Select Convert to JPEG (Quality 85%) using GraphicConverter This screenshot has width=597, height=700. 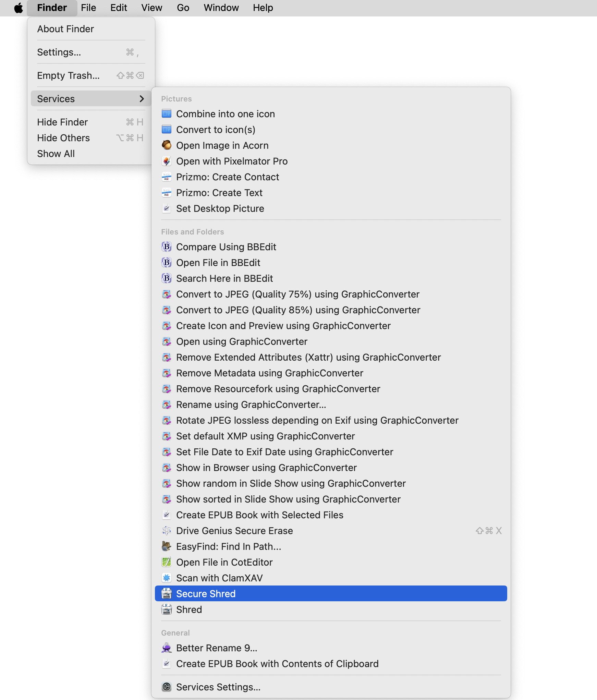pos(331,310)
